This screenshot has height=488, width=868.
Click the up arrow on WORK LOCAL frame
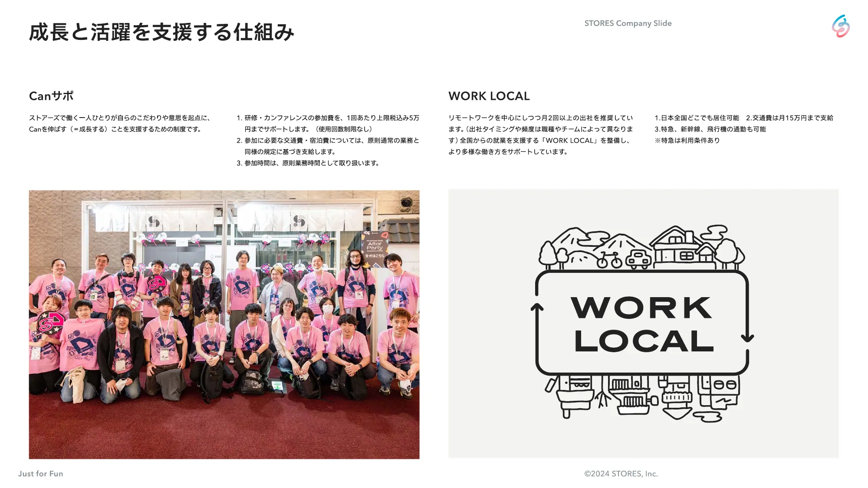tap(537, 308)
